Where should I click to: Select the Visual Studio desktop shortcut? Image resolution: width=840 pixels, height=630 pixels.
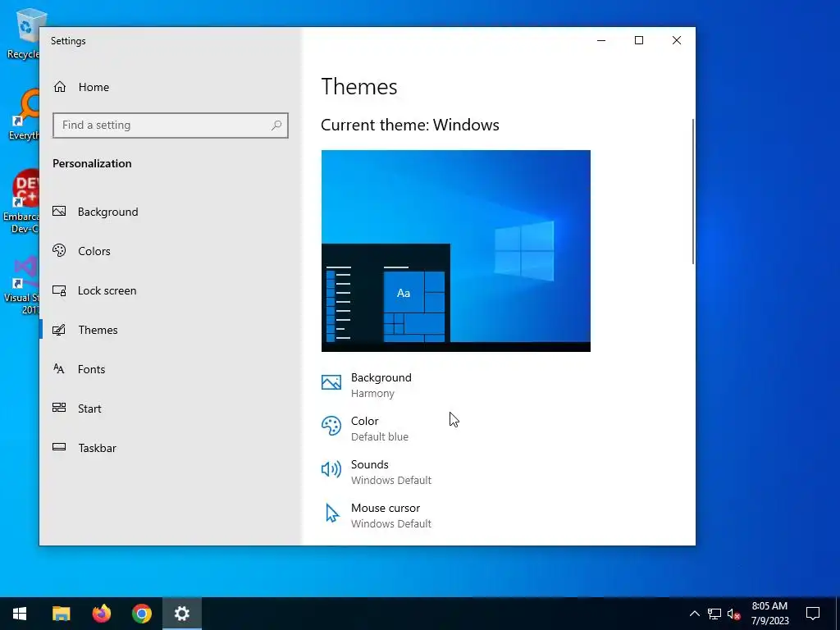click(x=21, y=285)
